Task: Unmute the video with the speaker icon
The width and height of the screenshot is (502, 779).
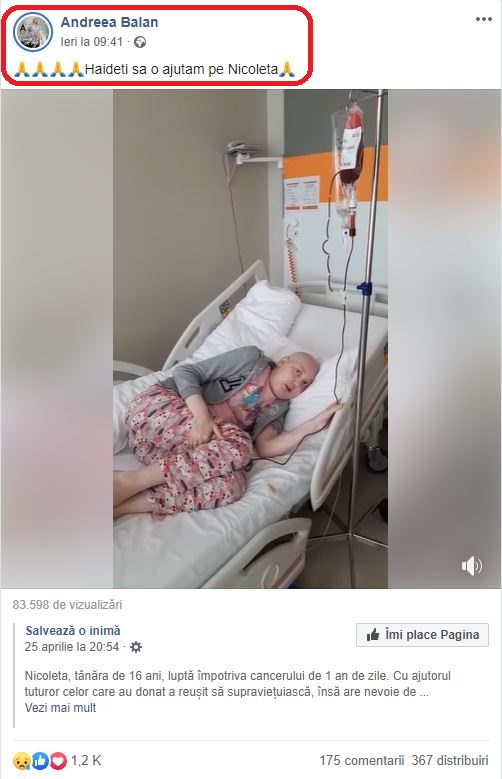Action: [x=471, y=565]
